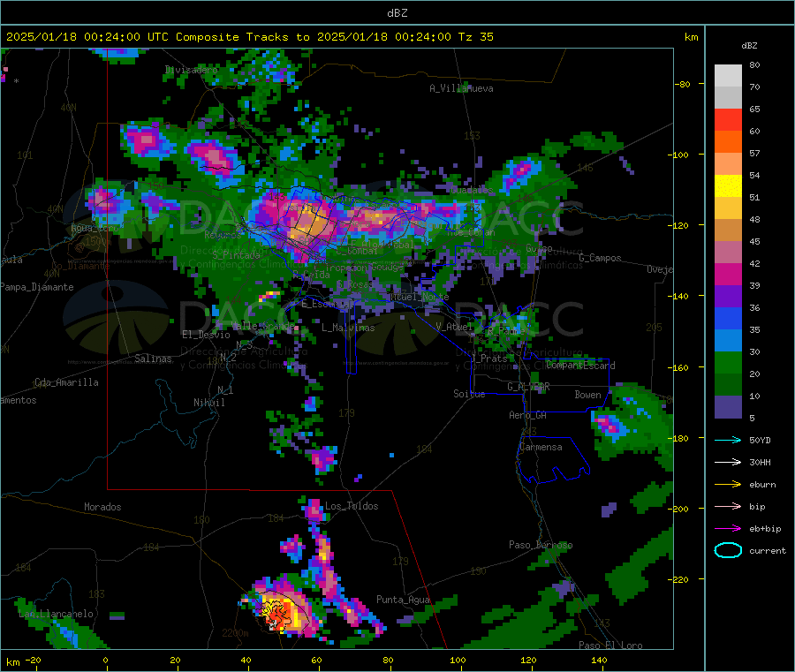Click the 'Divisadero' map label
Screen dimensions: 795x672
pos(191,70)
